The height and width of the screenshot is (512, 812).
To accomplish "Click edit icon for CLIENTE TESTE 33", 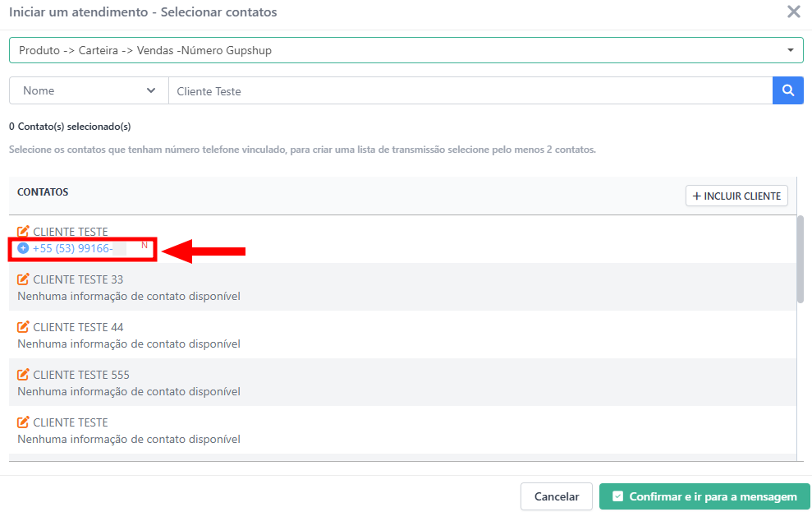I will coord(24,279).
